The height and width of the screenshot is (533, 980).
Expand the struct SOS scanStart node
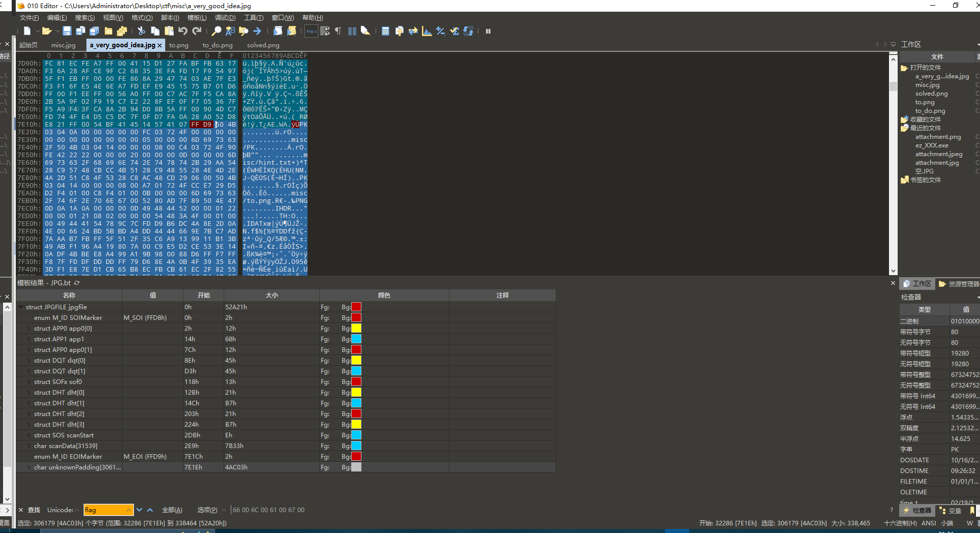click(27, 435)
